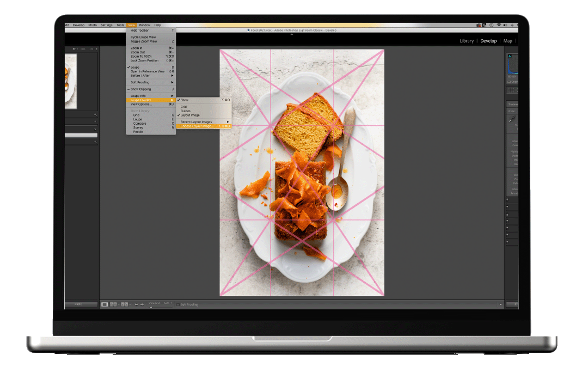Switch to the Library module
Screen dimensions: 588x372
point(467,40)
